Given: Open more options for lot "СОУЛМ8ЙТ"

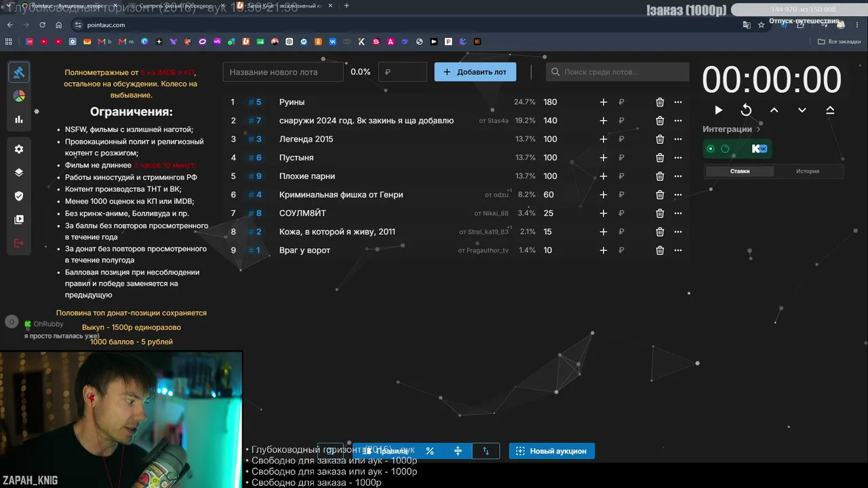Looking at the screenshot, I should 678,213.
